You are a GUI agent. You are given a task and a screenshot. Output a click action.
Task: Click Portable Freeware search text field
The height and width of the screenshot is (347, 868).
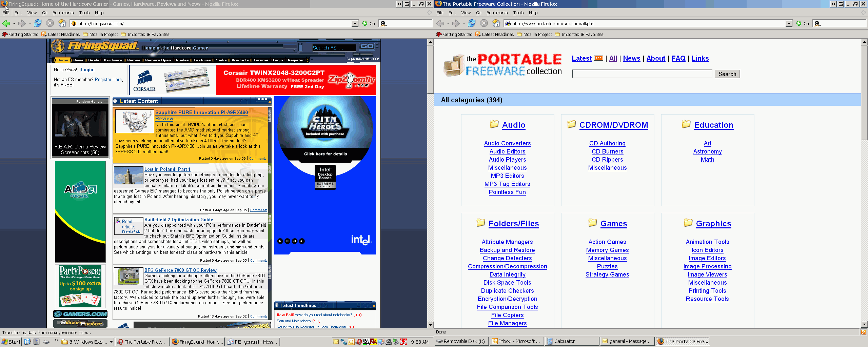click(x=642, y=74)
